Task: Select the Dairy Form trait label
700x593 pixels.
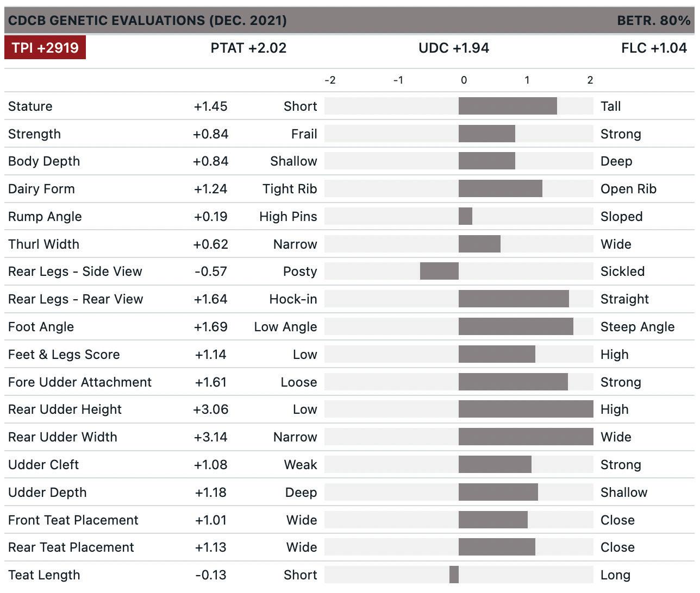Action: click(41, 189)
